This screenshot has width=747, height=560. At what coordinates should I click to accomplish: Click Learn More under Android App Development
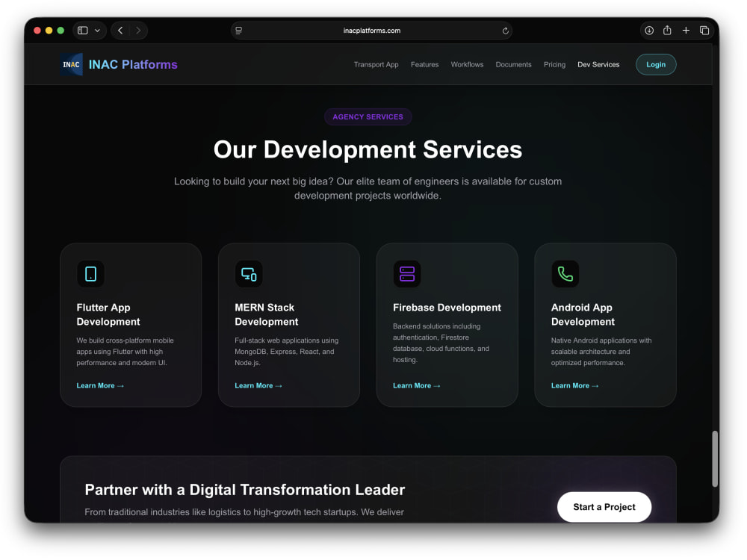click(x=574, y=386)
